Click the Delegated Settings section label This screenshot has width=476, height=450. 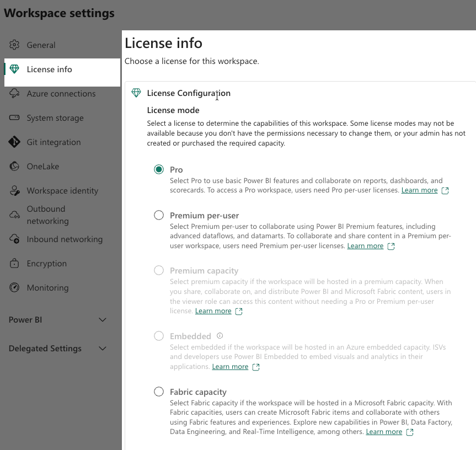tap(45, 349)
